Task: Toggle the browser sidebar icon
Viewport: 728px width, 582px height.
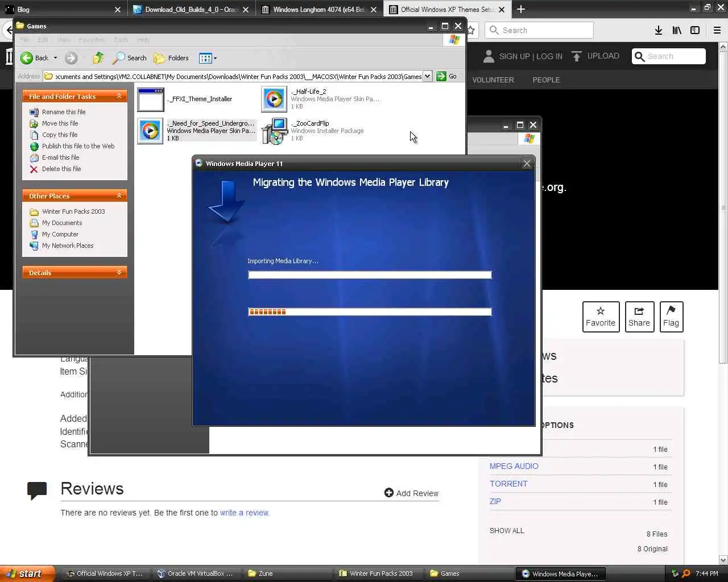Action: 695,30
